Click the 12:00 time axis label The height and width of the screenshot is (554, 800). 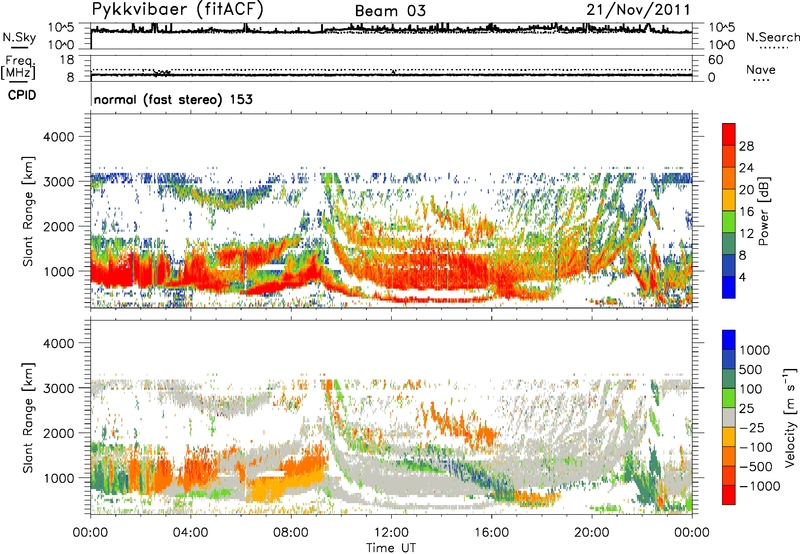coord(391,533)
